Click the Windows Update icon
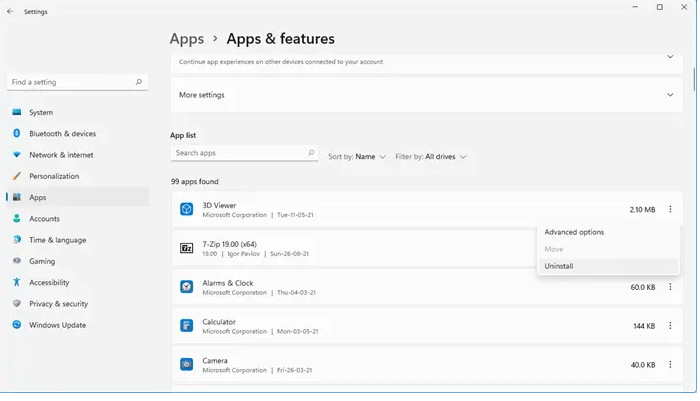The height and width of the screenshot is (401, 700). pos(17,325)
